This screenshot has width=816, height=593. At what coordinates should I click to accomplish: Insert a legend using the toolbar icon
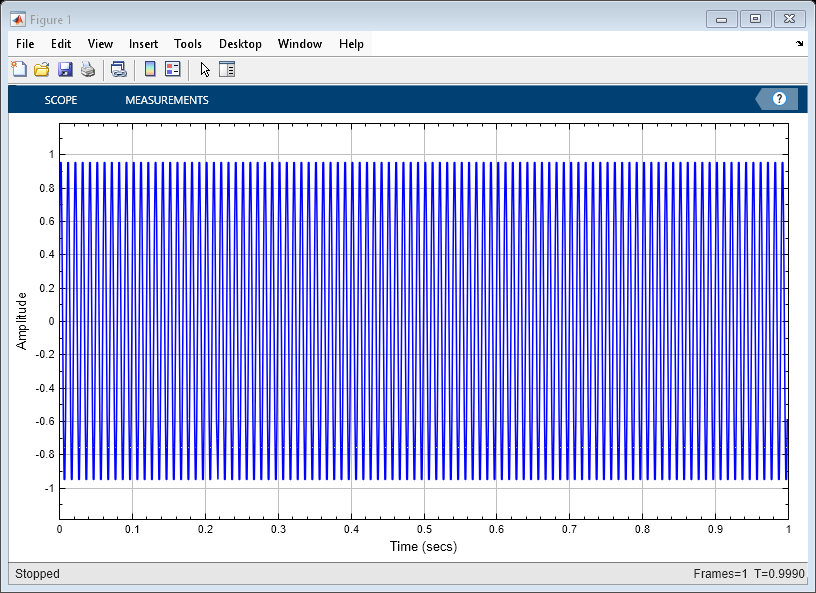click(173, 69)
